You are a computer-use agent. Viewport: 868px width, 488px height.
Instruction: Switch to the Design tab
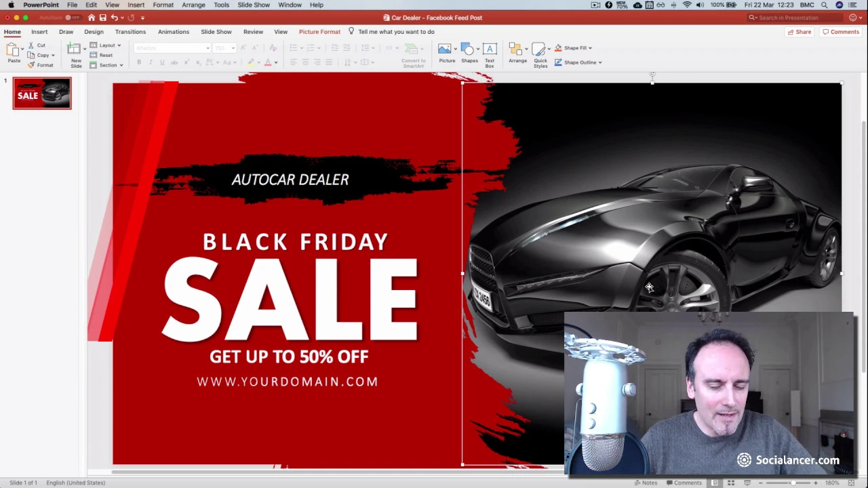[94, 32]
